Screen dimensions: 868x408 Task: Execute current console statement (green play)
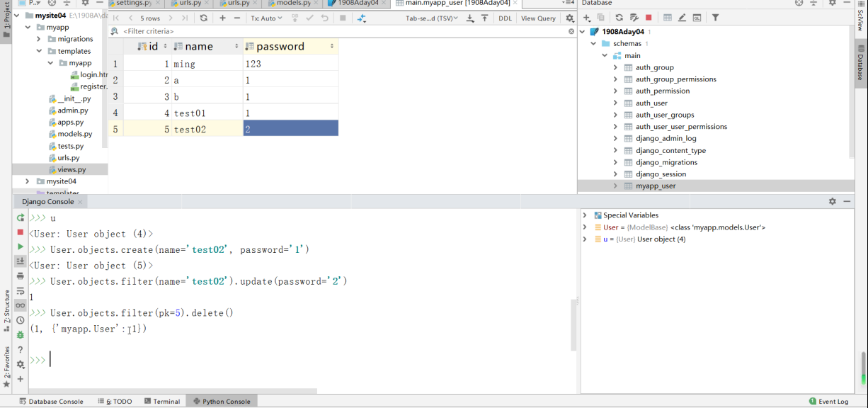tap(21, 246)
